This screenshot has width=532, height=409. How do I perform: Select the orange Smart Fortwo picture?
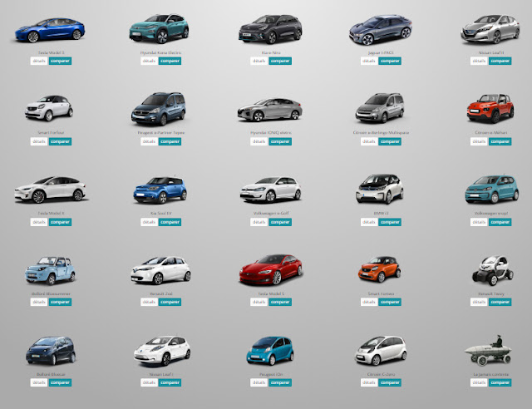click(379, 269)
